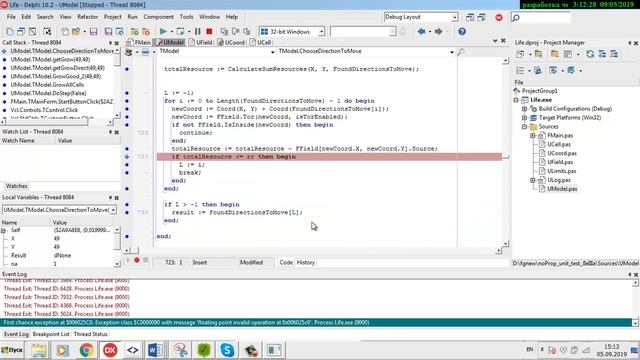Stop debugging with red Program Reset button
This screenshot has width=640, height=360.
pos(209,31)
